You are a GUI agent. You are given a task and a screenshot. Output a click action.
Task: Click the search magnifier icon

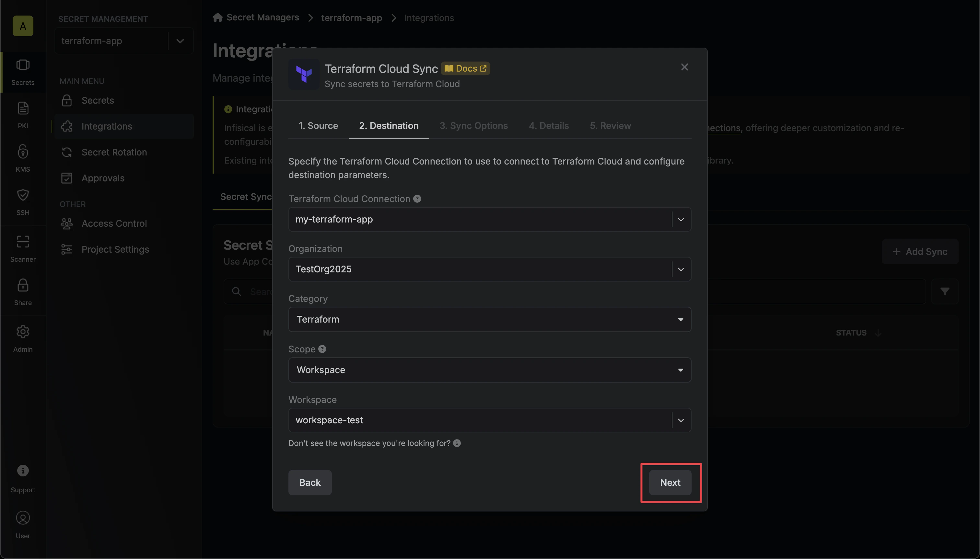click(x=236, y=291)
